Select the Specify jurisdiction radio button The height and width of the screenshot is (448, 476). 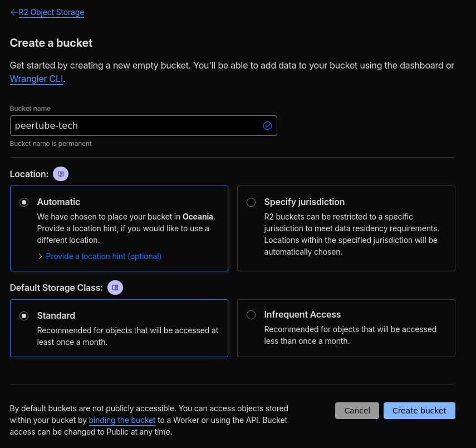251,202
